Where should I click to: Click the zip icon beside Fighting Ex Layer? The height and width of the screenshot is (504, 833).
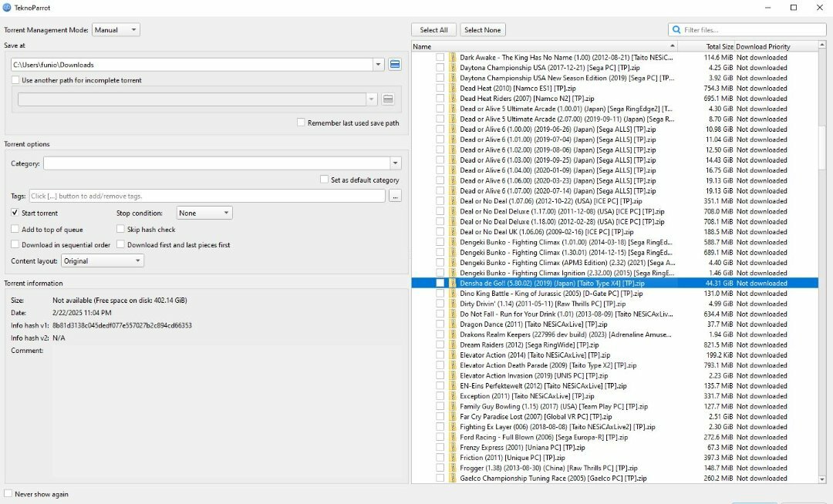point(453,426)
